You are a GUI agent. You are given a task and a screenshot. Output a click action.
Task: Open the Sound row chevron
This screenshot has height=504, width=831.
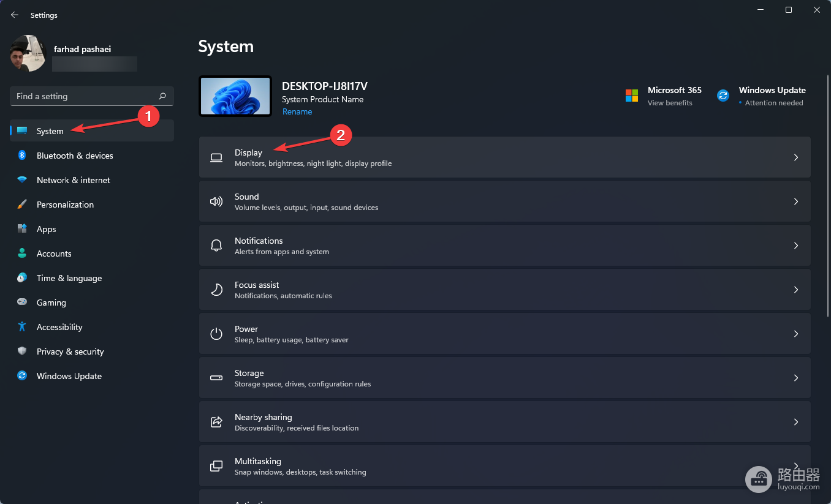click(x=796, y=201)
